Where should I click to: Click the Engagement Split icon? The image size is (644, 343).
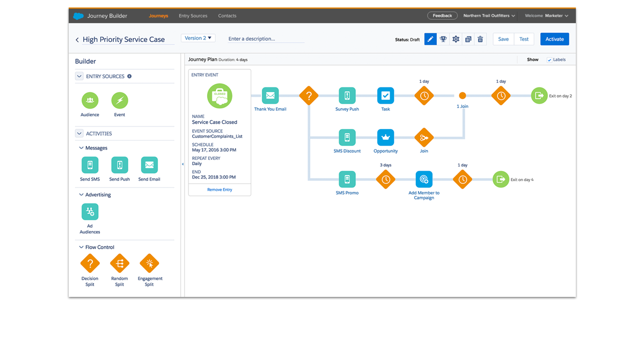coord(149,264)
